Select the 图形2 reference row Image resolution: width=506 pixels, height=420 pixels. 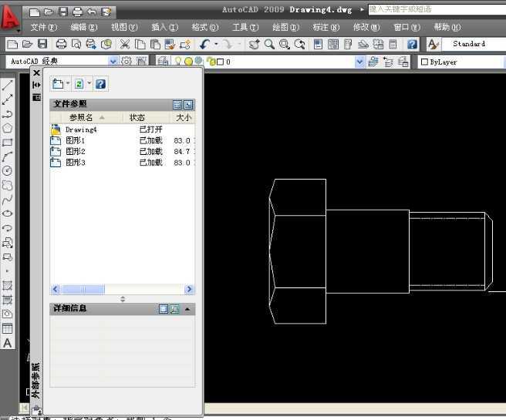(x=123, y=152)
